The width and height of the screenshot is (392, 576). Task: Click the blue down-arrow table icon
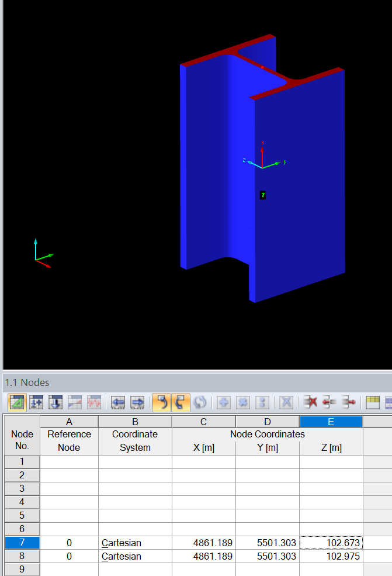[55, 402]
